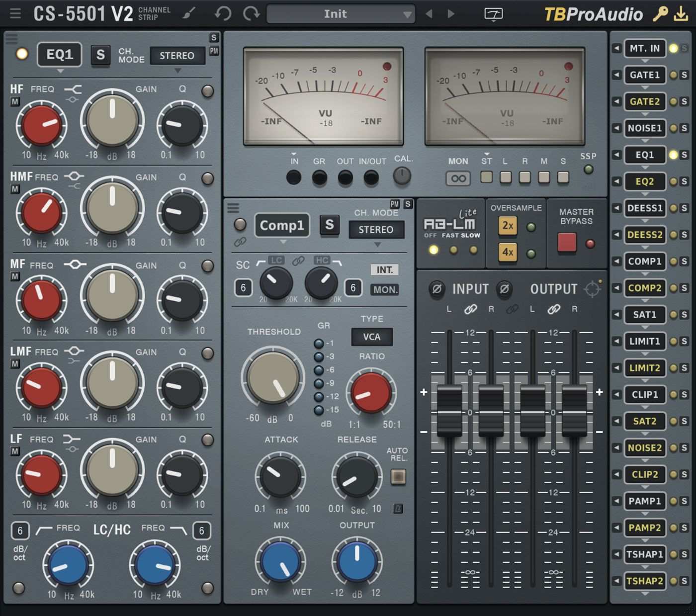696x616 pixels.
Task: Click the brush tool icon in header
Action: click(x=189, y=13)
